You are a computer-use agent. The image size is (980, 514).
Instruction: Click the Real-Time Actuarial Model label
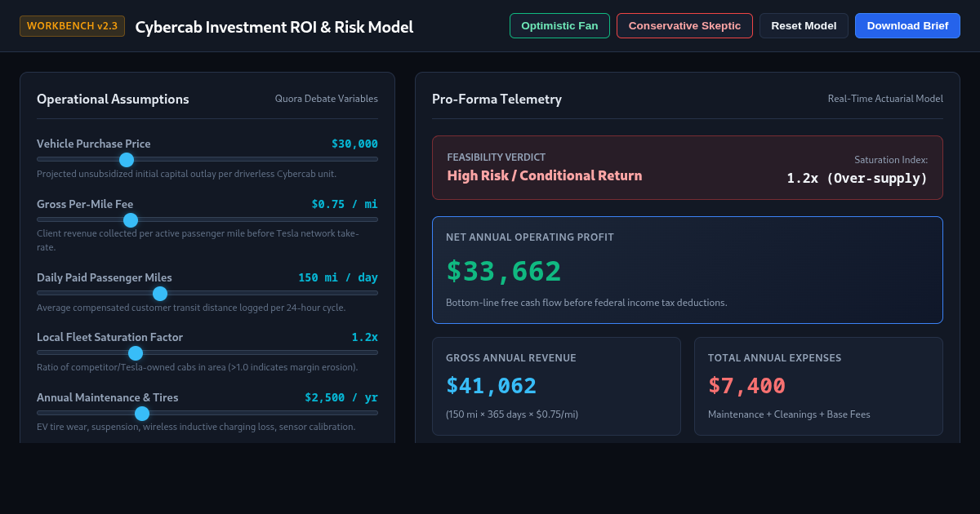pos(885,99)
